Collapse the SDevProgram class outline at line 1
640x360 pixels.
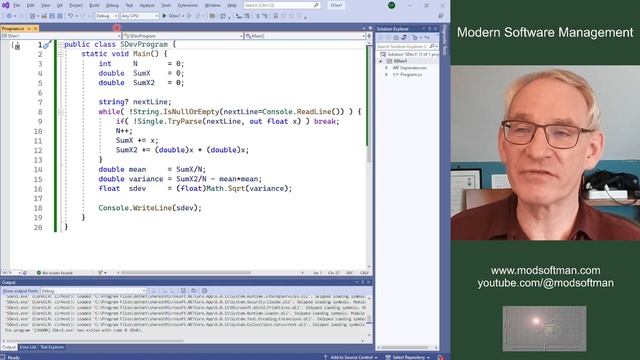tap(60, 44)
